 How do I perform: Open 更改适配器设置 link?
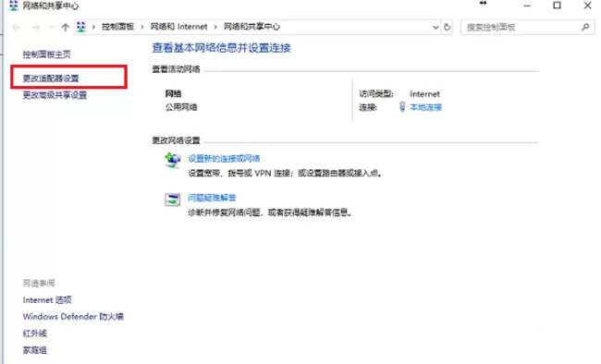(x=51, y=79)
